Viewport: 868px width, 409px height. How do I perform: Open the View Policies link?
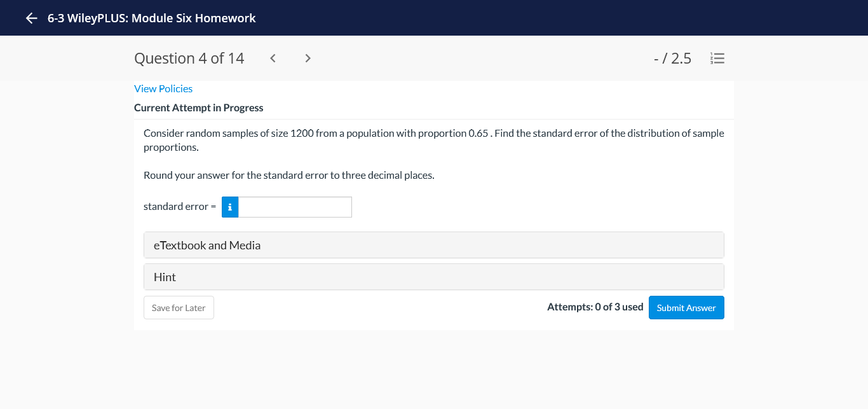163,88
